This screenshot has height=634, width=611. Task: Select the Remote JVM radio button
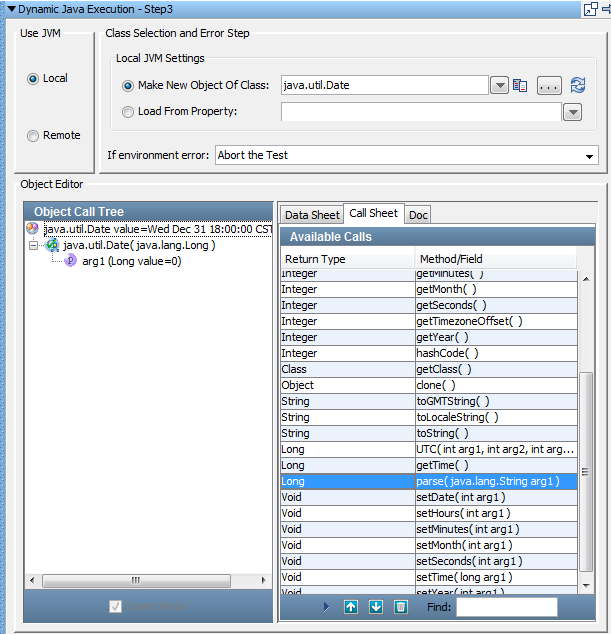point(34,136)
